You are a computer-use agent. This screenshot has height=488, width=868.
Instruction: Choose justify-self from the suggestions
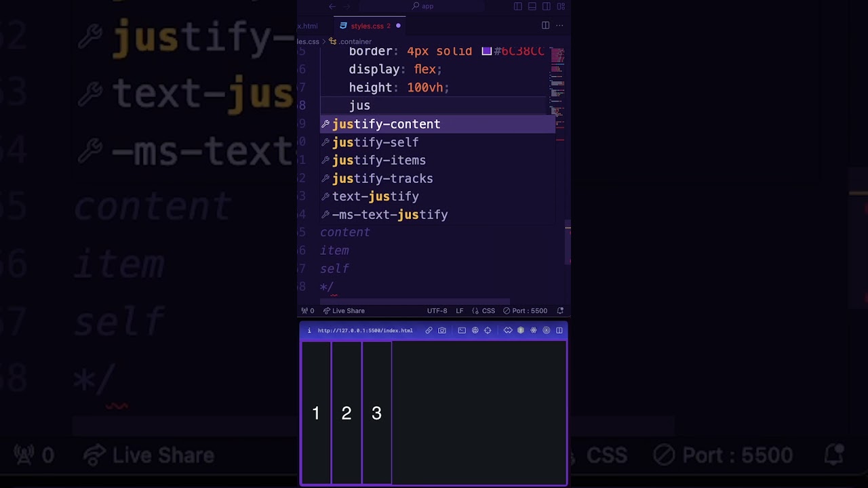(437, 142)
